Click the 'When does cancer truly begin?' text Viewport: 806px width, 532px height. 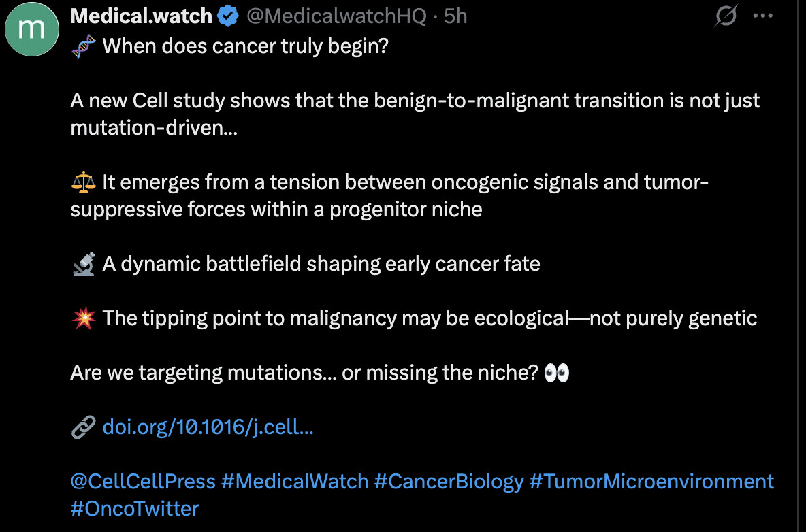coord(245,47)
